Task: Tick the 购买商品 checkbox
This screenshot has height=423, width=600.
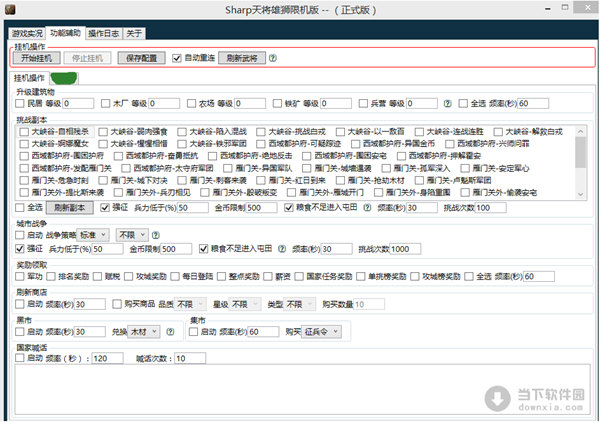Action: click(117, 304)
